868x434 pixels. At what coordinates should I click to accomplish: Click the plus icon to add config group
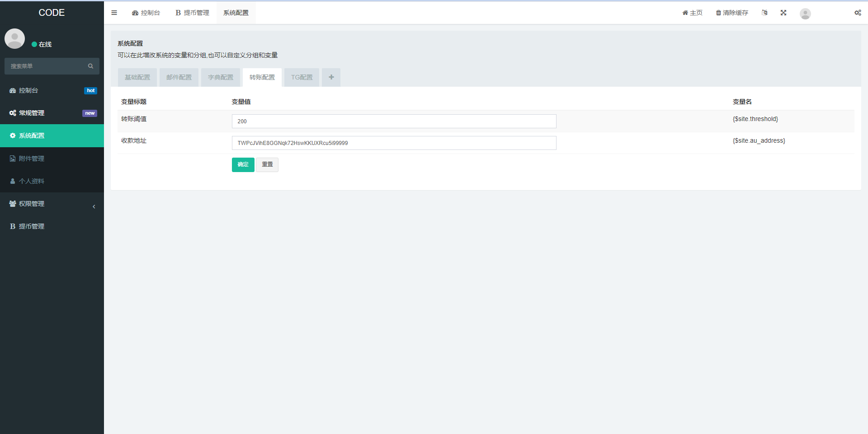click(331, 77)
